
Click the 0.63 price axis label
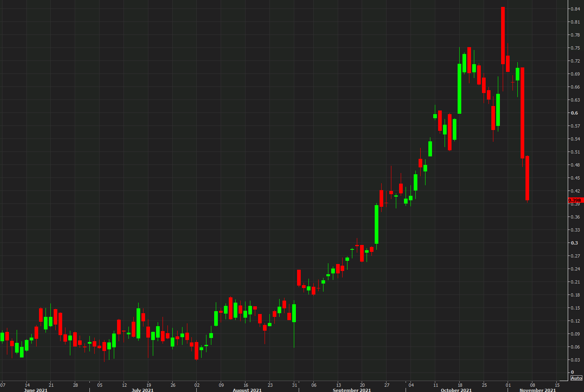575,100
